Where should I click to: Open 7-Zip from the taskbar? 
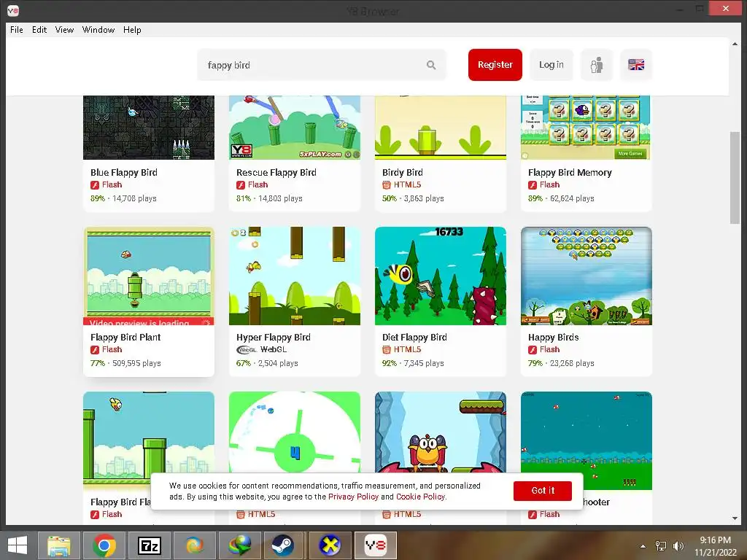coord(149,545)
